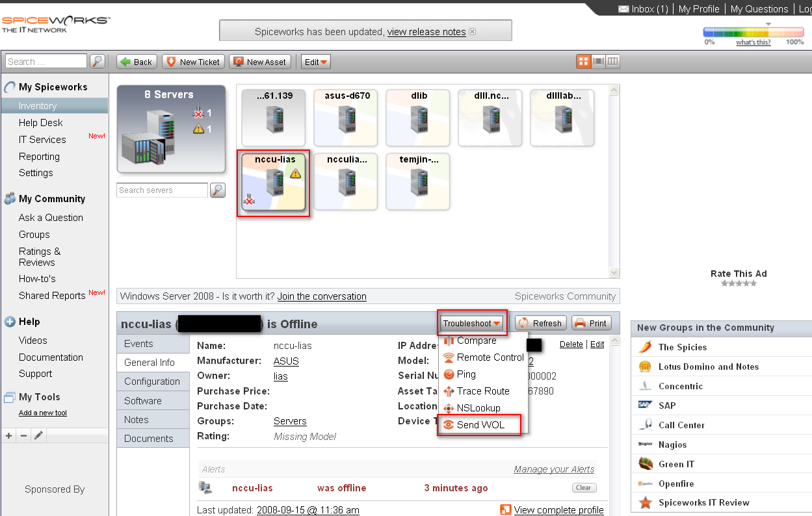812x516 pixels.
Task: Open the ASUS manufacturer link
Action: coord(286,361)
